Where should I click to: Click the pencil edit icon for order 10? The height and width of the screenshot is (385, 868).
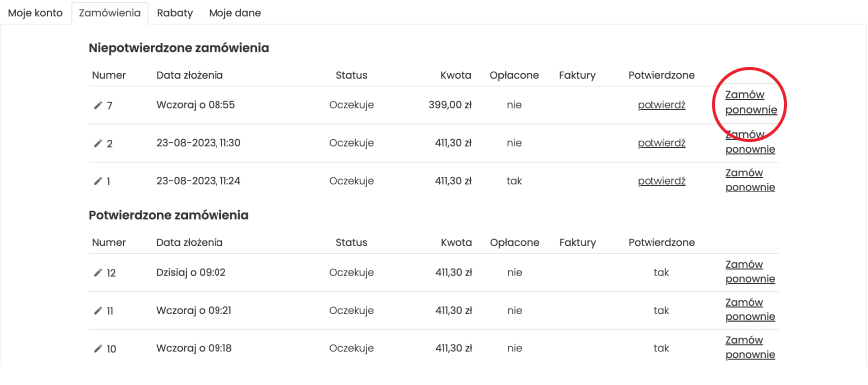point(98,348)
